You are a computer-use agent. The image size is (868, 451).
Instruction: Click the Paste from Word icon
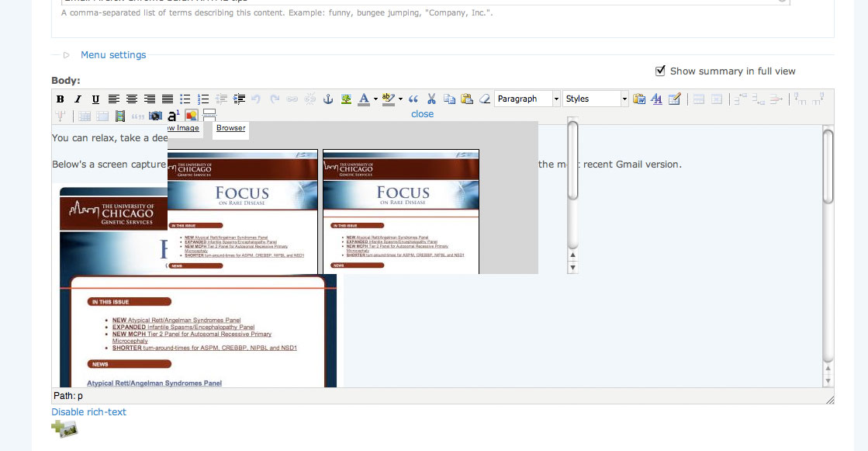coord(638,99)
